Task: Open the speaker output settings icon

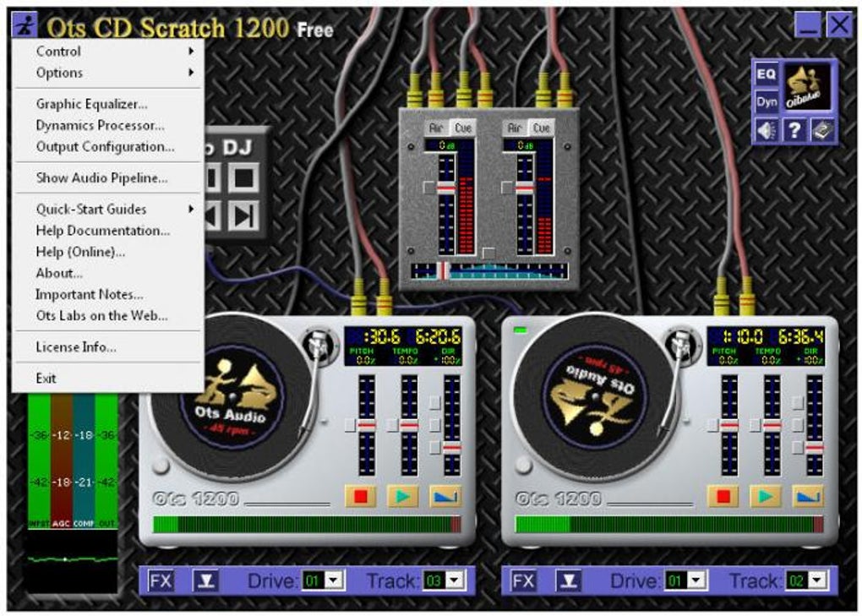Action: coord(767,130)
